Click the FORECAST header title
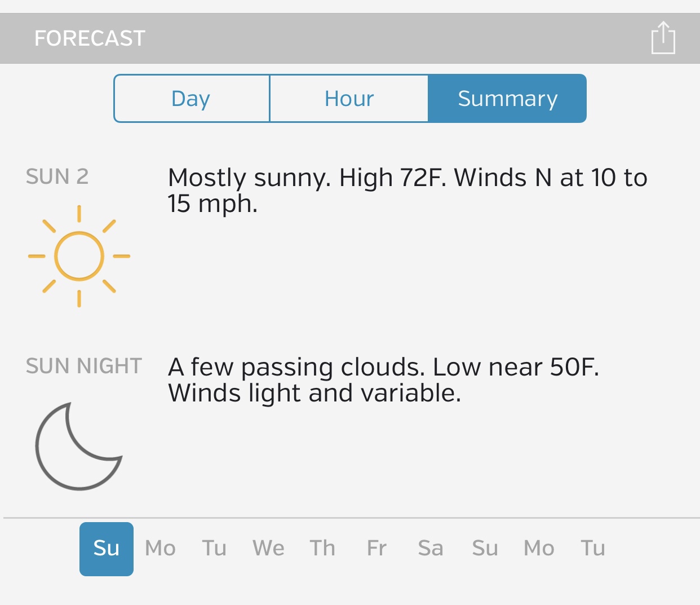 (x=90, y=38)
